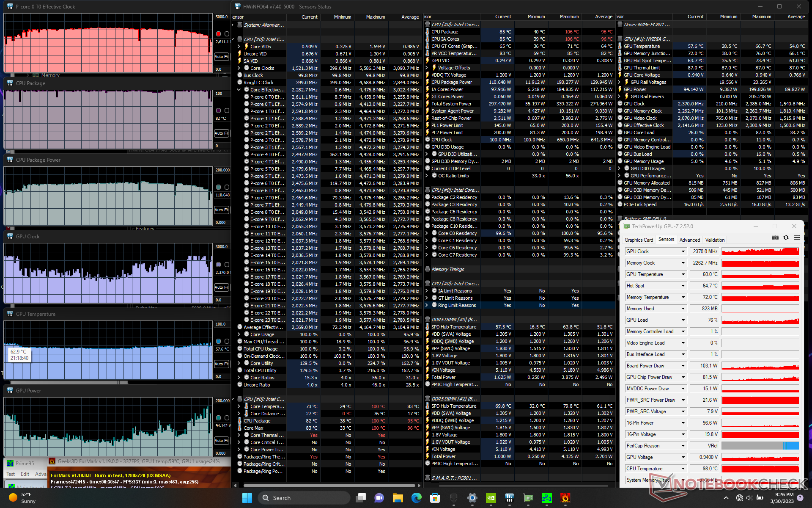
Task: Click the GPU-Z refresh icon
Action: (x=786, y=238)
